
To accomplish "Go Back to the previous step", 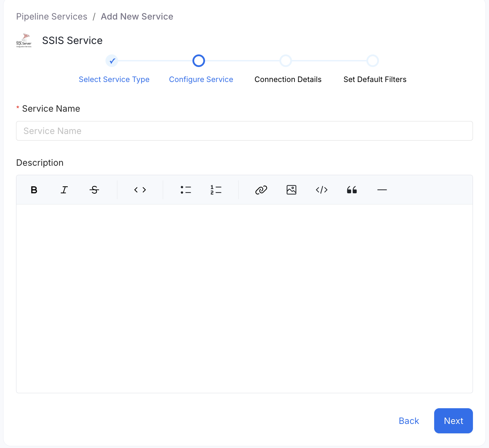I will [x=409, y=421].
